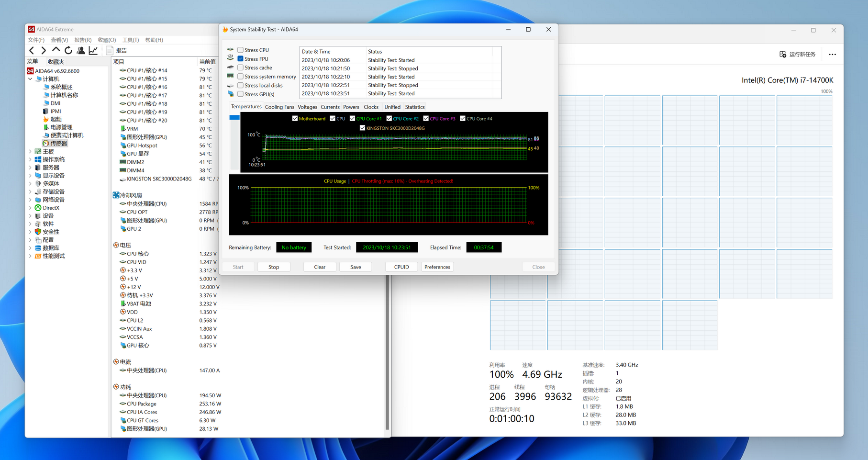This screenshot has height=460, width=868.
Task: Click the 当前值 column header
Action: click(208, 62)
